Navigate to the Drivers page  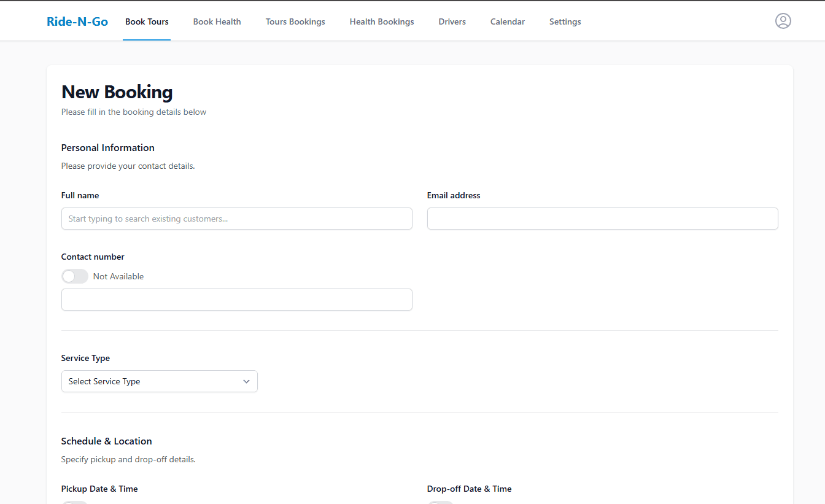click(x=452, y=21)
